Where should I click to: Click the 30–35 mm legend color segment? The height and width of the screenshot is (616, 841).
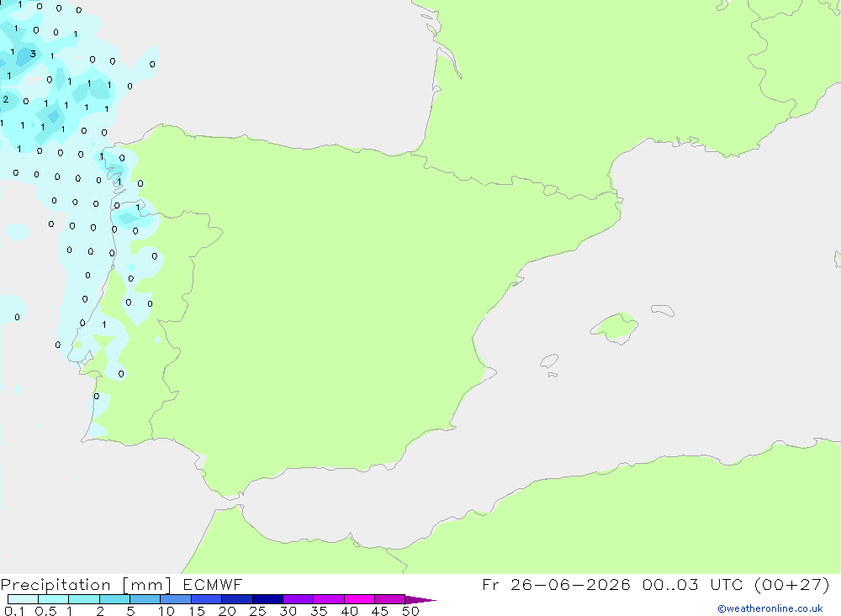[299, 599]
